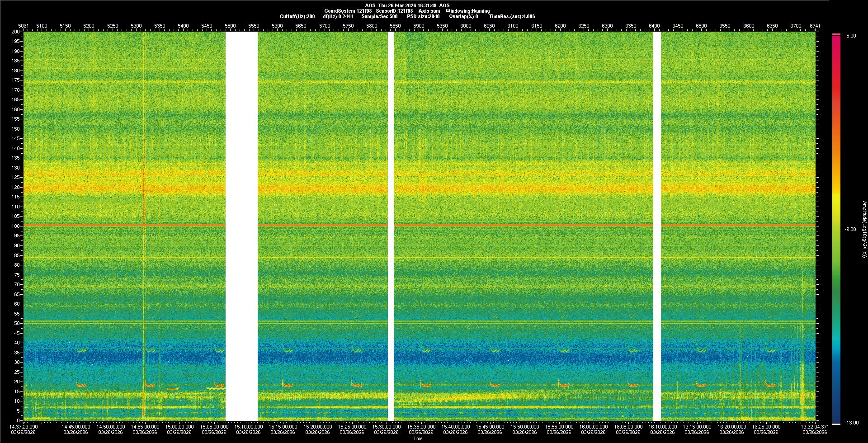Click the white gap near 16:10

(657, 226)
